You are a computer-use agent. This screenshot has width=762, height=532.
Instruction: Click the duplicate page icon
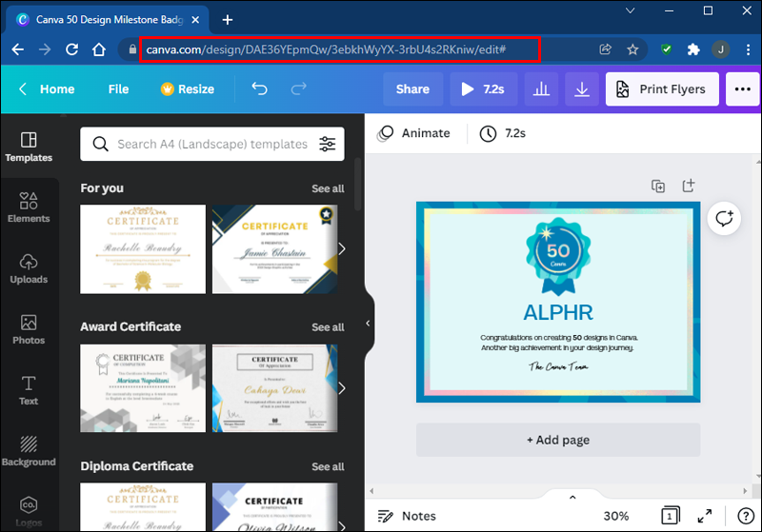[x=658, y=186]
